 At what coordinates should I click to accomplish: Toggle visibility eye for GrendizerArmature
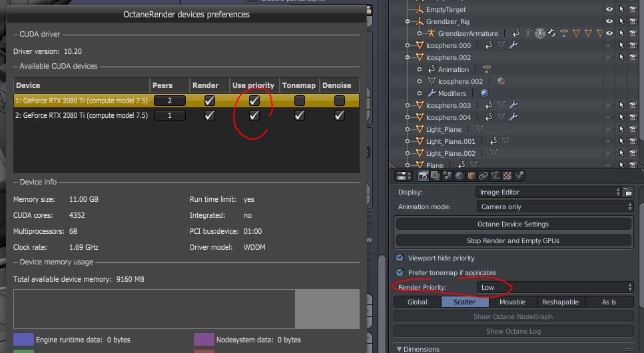(609, 33)
